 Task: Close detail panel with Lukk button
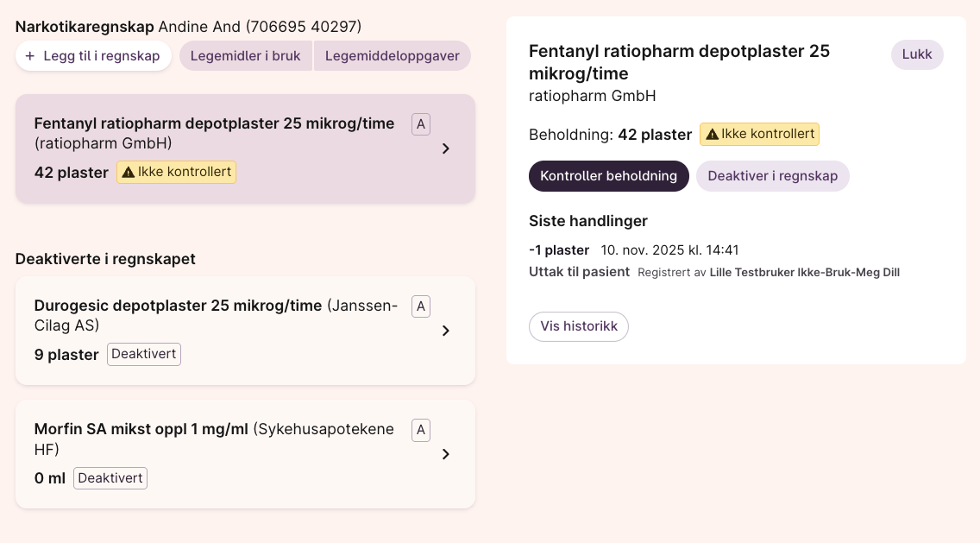pyautogui.click(x=917, y=54)
